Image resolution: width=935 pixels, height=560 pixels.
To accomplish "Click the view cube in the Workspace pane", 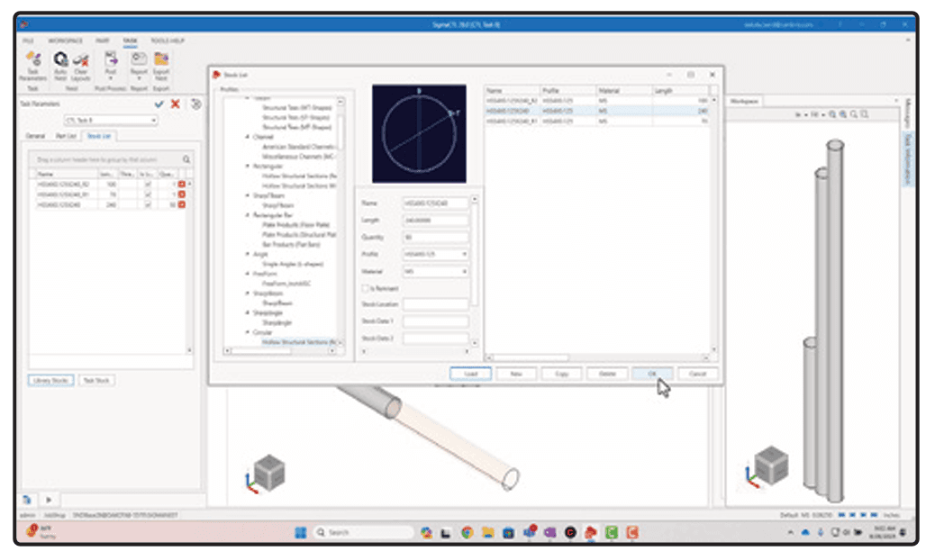I will tap(772, 465).
